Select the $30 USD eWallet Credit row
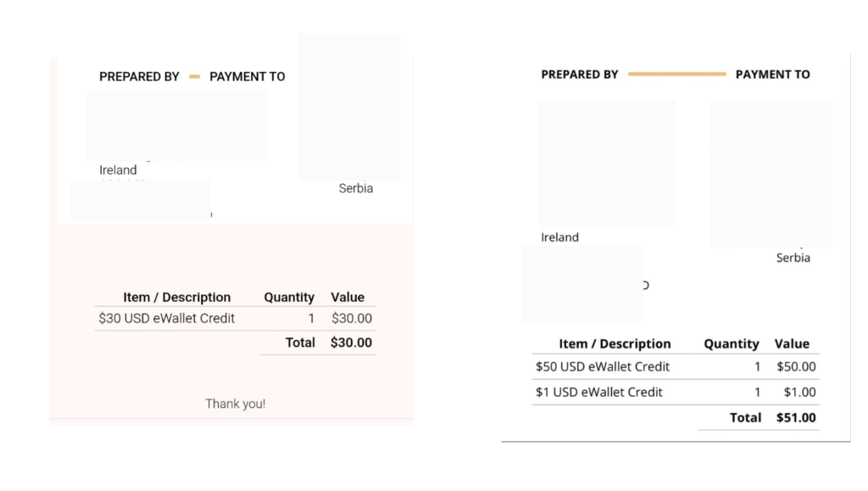Image resolution: width=868 pixels, height=491 pixels. click(236, 318)
